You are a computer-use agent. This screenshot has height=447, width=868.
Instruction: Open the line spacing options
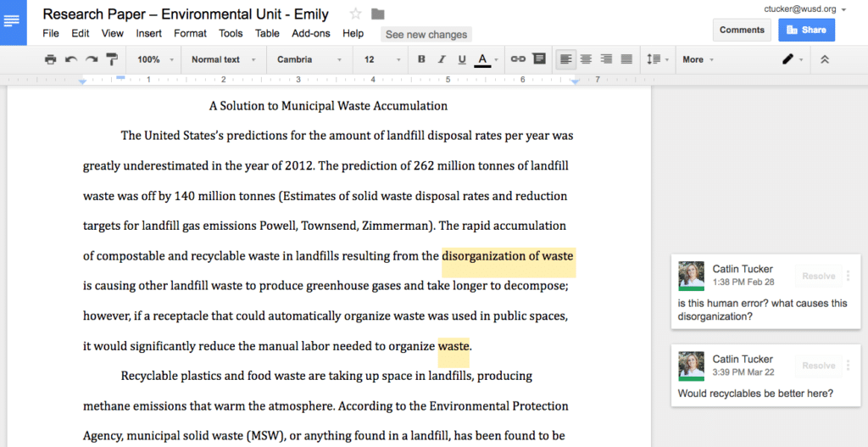657,59
